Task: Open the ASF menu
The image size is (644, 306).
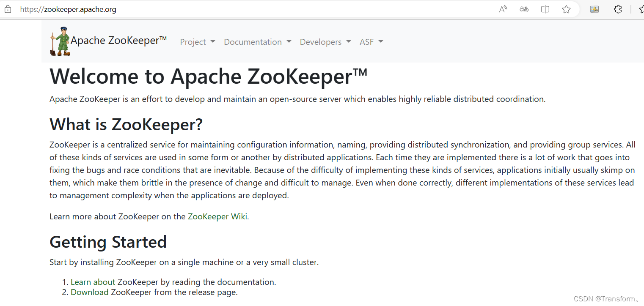Action: (x=371, y=41)
